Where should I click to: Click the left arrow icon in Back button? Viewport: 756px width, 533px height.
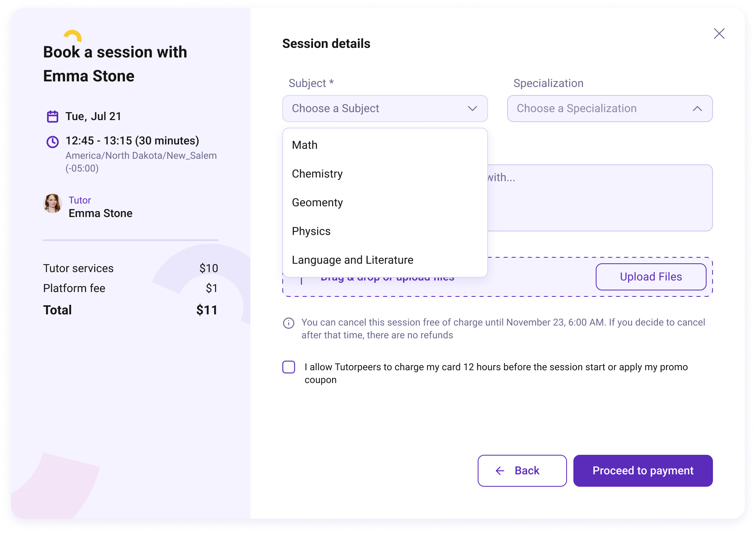500,471
